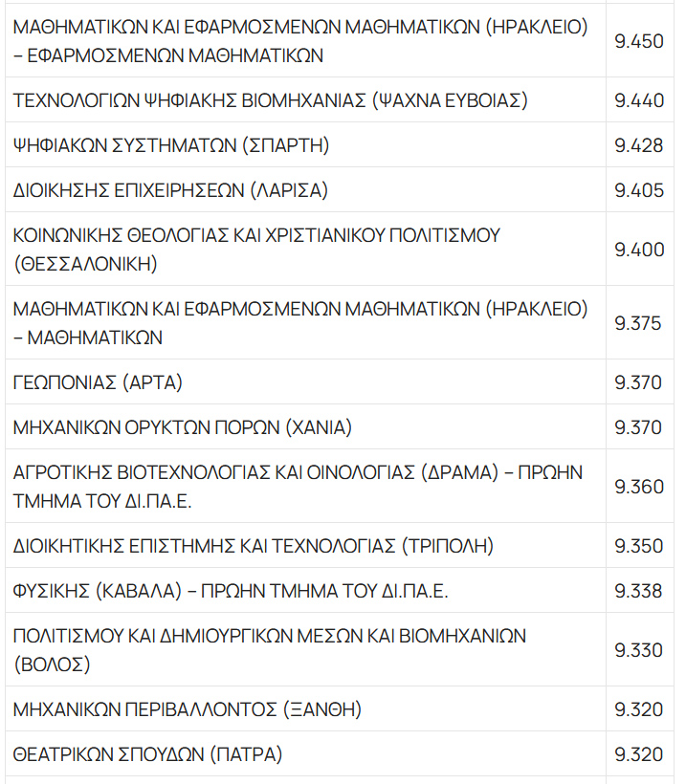
Task: Click ΠΟΛΙΤΙΣΜΟΥ ΚΑΙ ΔΗΜΙΟΥΡΓΙΚΩΝ ΜΕΣΩΝ (ΒΟΛΟΣ) name
Action: 270,649
